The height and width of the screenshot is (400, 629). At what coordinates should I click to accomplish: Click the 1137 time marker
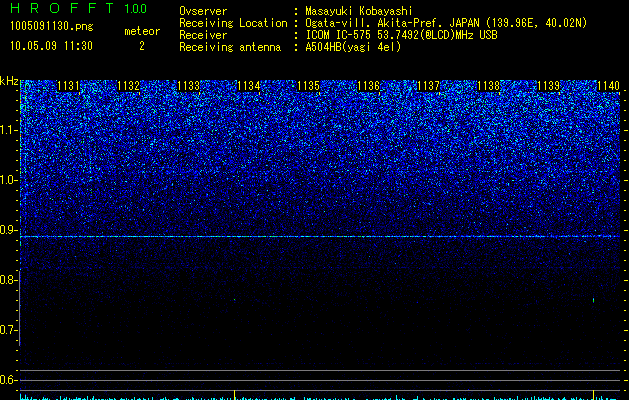tap(428, 86)
